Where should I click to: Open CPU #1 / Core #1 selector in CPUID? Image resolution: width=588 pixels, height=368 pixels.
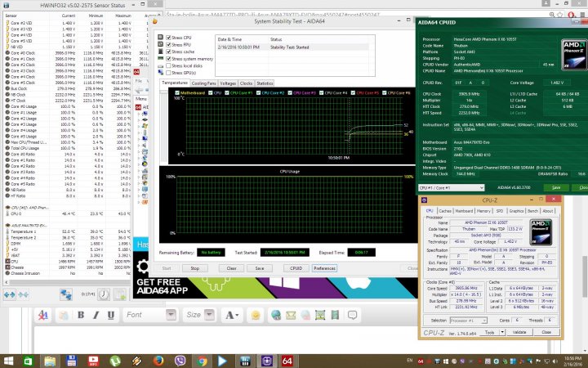tap(451, 188)
